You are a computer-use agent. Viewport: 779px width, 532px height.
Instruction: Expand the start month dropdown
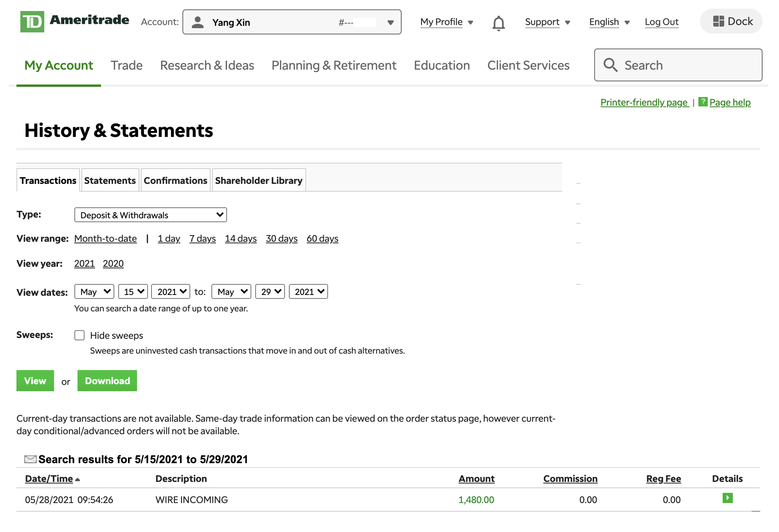point(94,291)
